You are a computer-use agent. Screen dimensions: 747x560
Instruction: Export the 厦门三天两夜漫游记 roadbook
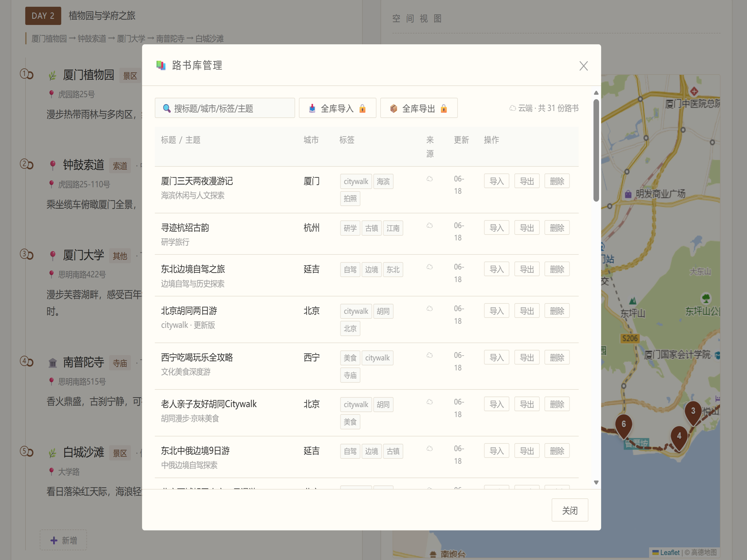527,181
